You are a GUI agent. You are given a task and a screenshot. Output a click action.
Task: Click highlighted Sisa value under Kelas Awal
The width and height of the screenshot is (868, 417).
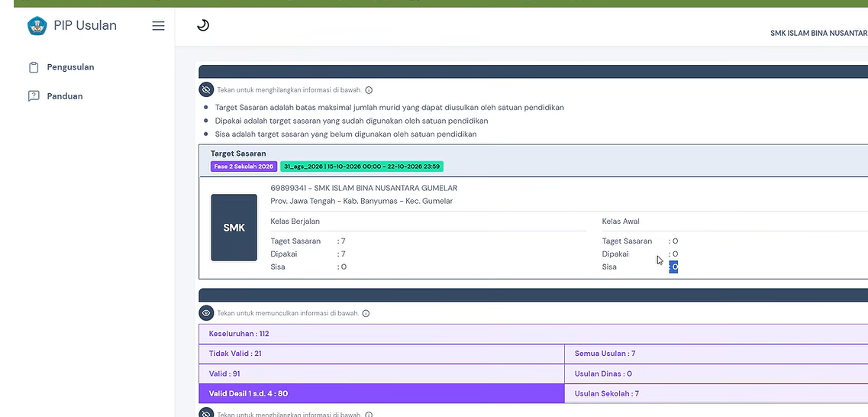[673, 267]
